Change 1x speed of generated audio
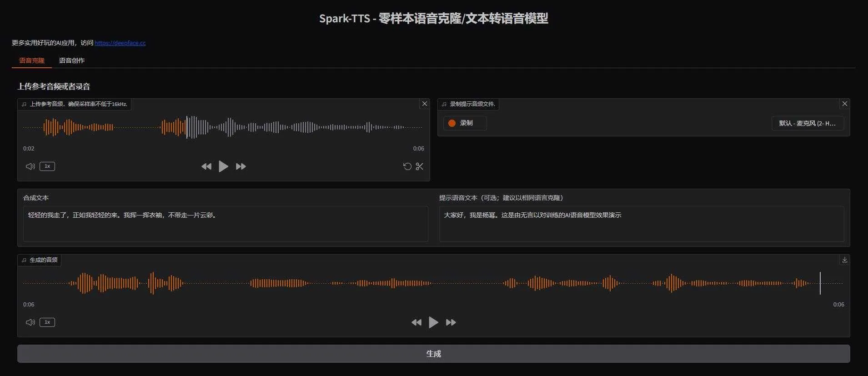This screenshot has width=868, height=376. [47, 322]
